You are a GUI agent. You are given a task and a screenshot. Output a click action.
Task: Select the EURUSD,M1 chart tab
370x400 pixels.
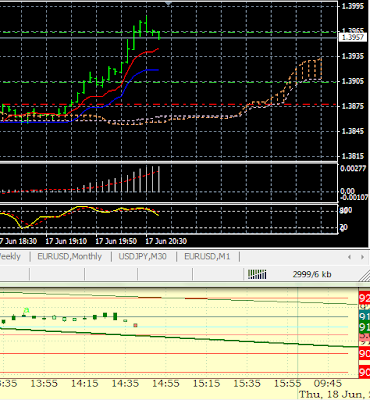point(207,256)
